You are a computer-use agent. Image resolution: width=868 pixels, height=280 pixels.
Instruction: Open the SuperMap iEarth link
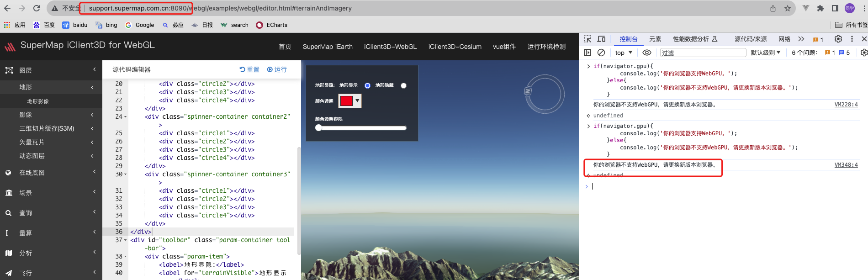(328, 47)
